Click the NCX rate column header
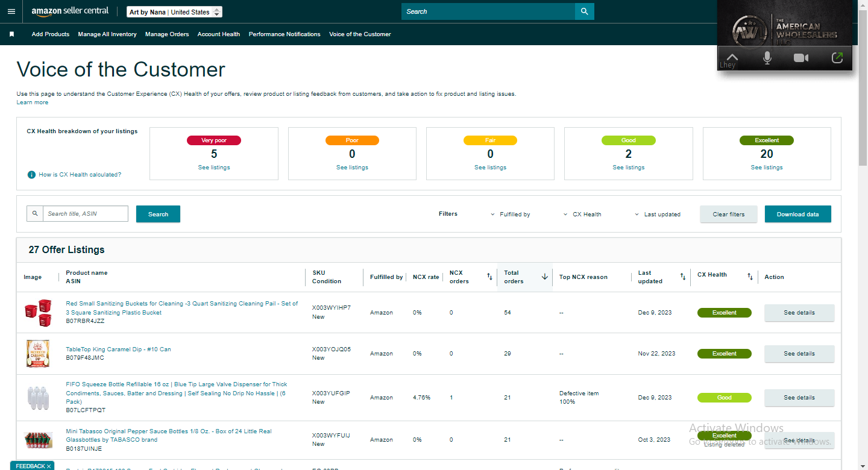Image resolution: width=868 pixels, height=470 pixels. (x=426, y=277)
